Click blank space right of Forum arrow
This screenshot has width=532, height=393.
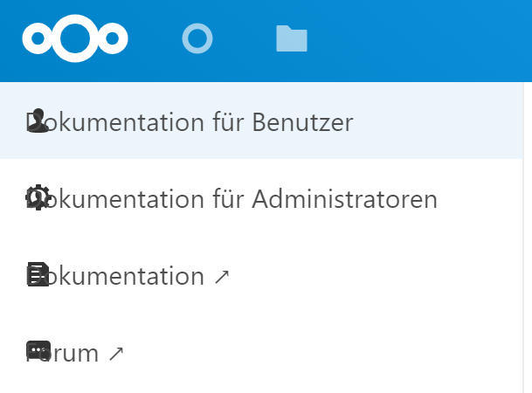point(322,354)
